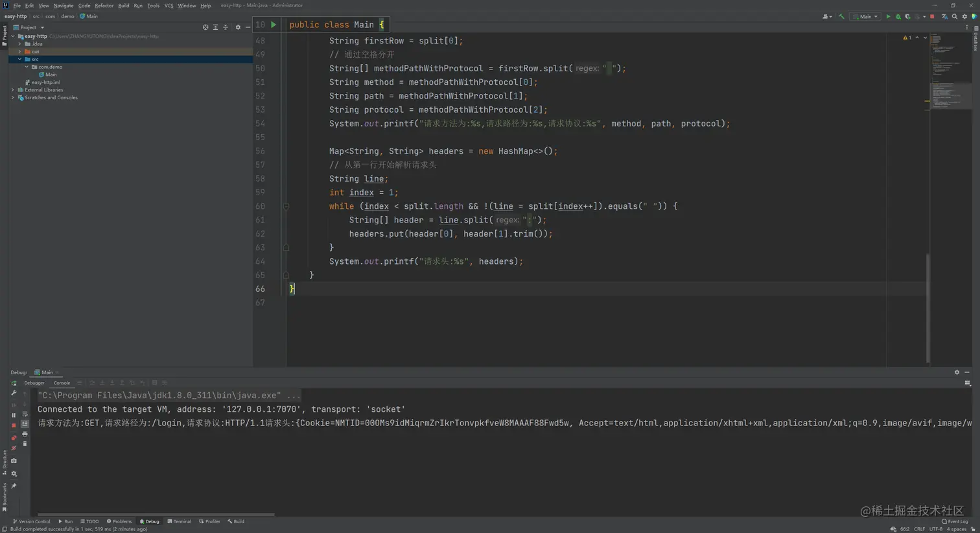This screenshot has height=533, width=980.
Task: Toggle soft-wrap in the console
Action: (25, 414)
